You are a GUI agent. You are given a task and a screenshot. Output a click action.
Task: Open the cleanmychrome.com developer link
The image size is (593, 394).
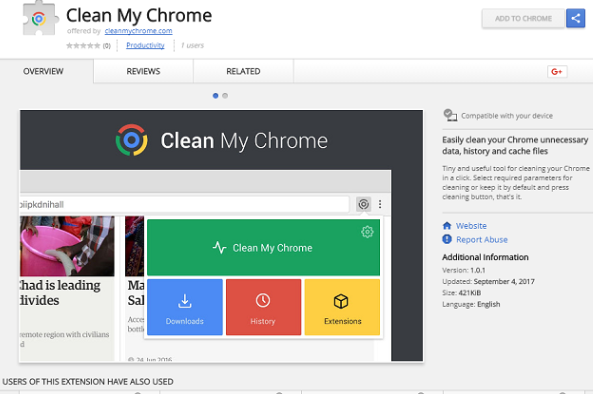[x=138, y=31]
